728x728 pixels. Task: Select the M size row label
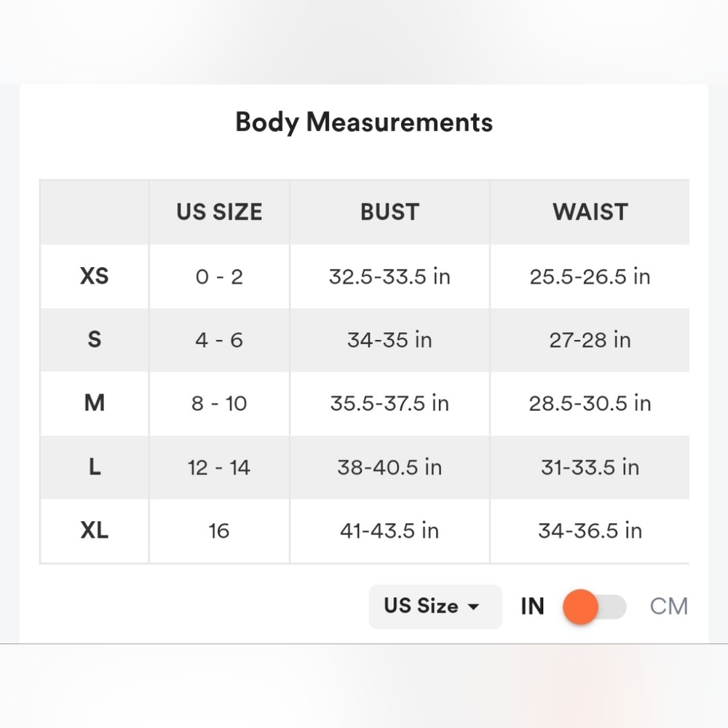click(x=94, y=403)
